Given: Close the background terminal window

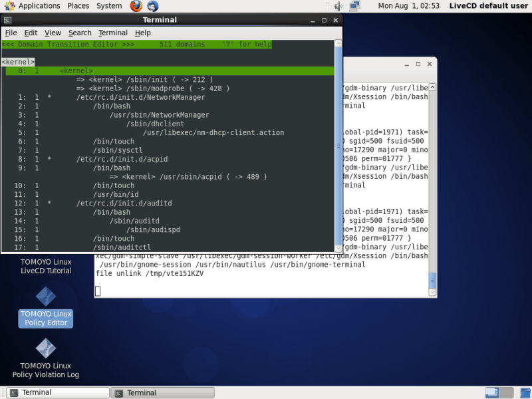Looking at the screenshot, I should 430,64.
